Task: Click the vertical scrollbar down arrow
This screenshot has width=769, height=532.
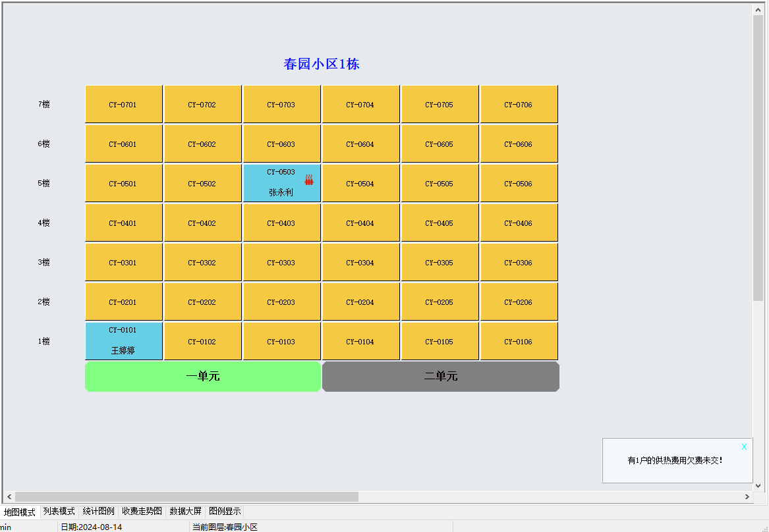Action: click(x=758, y=485)
